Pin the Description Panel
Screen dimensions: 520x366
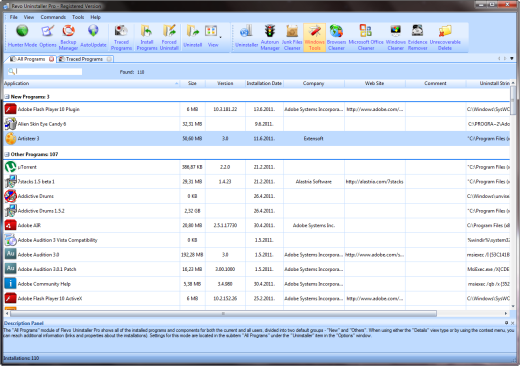pos(506,323)
